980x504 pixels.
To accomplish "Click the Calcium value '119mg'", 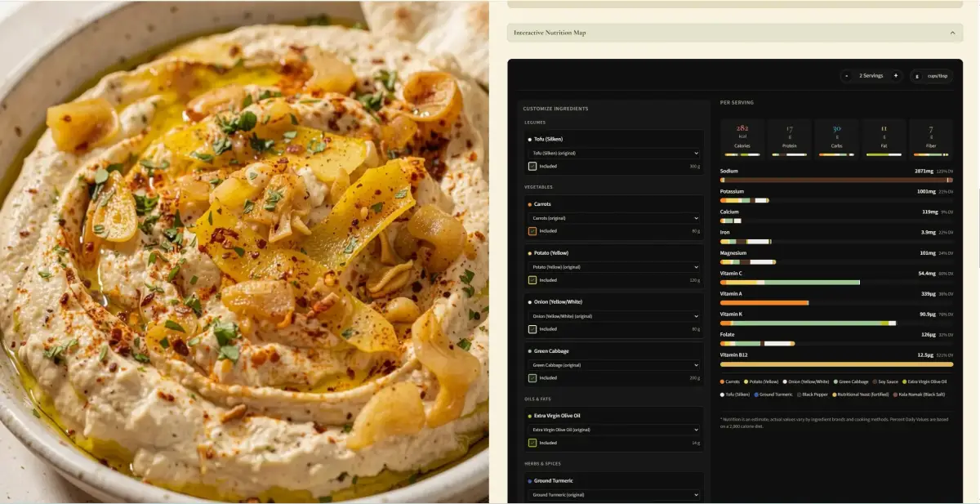I will [929, 212].
